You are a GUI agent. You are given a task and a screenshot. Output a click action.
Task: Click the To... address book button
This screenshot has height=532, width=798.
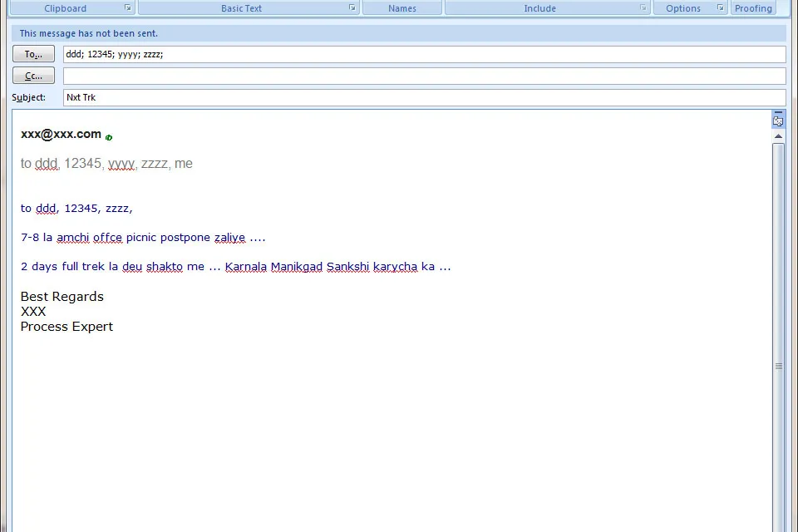tap(33, 54)
